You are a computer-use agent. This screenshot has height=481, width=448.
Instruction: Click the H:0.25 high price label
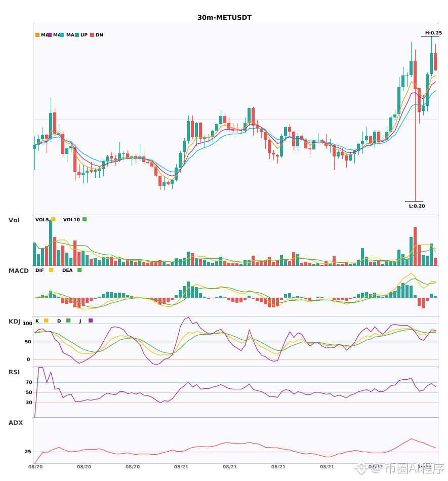433,33
